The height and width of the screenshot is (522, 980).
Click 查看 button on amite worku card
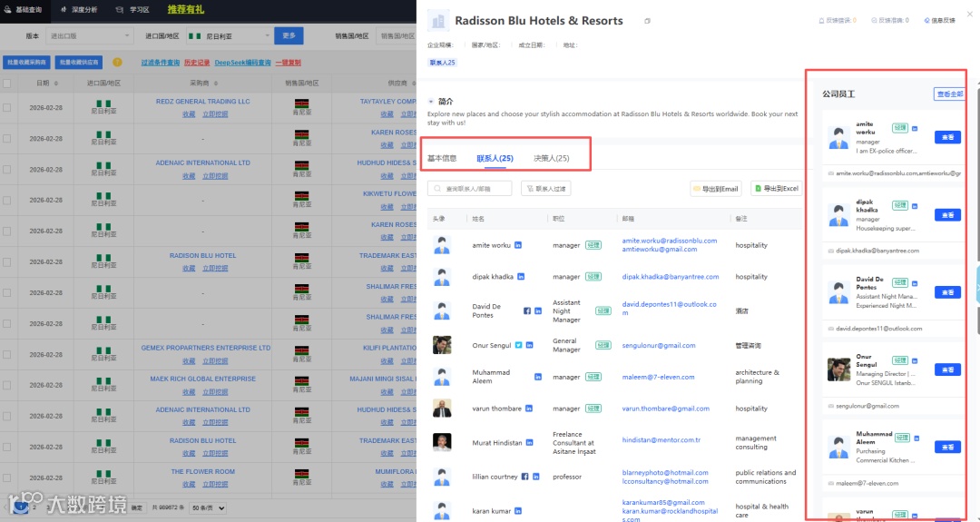point(947,137)
